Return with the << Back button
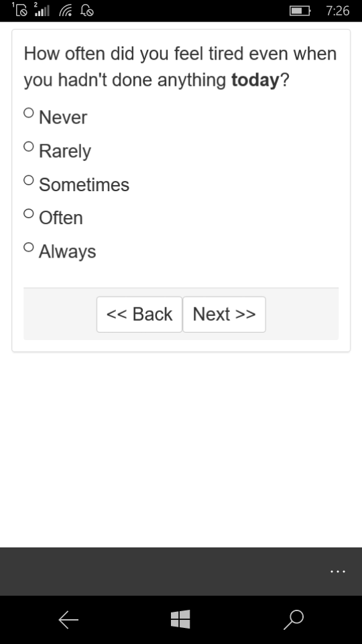 139,314
